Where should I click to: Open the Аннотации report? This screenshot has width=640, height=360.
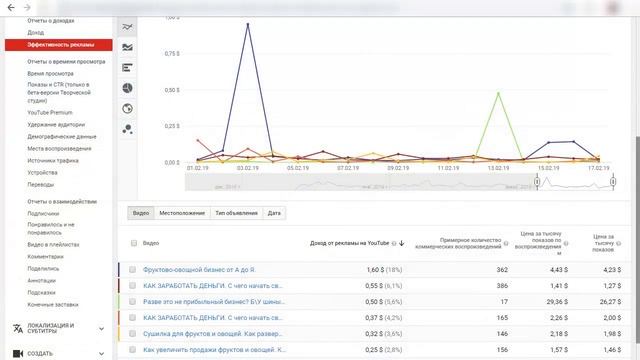click(x=41, y=281)
